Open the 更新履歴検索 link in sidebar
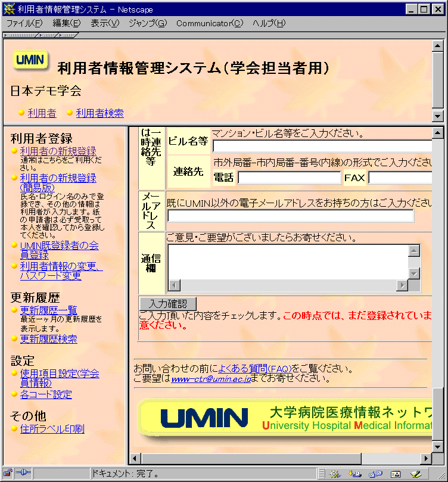 48,339
